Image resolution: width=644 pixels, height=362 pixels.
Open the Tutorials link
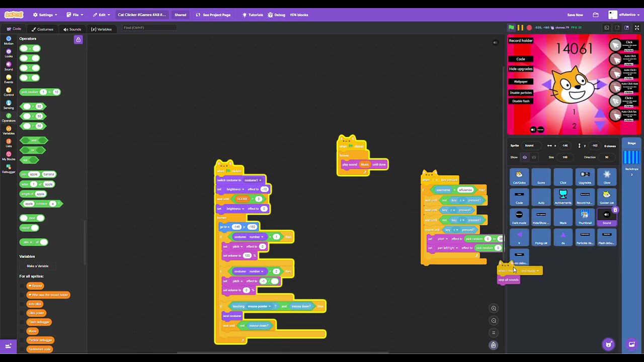pos(253,15)
